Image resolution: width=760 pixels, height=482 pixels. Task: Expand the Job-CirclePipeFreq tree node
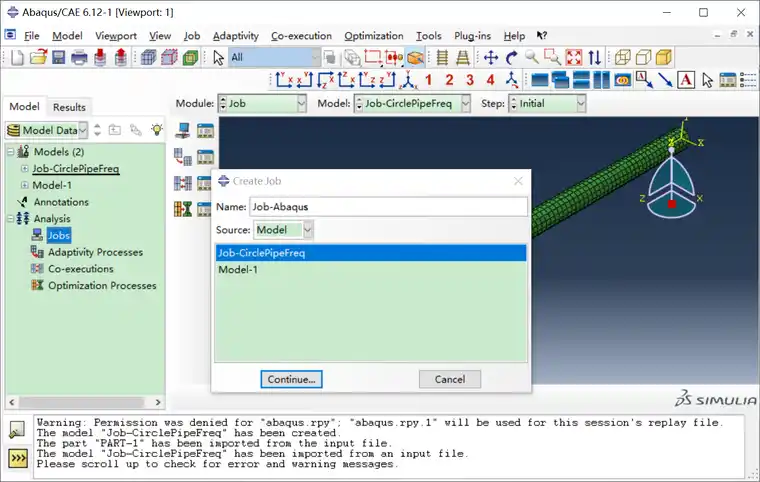pyautogui.click(x=24, y=169)
